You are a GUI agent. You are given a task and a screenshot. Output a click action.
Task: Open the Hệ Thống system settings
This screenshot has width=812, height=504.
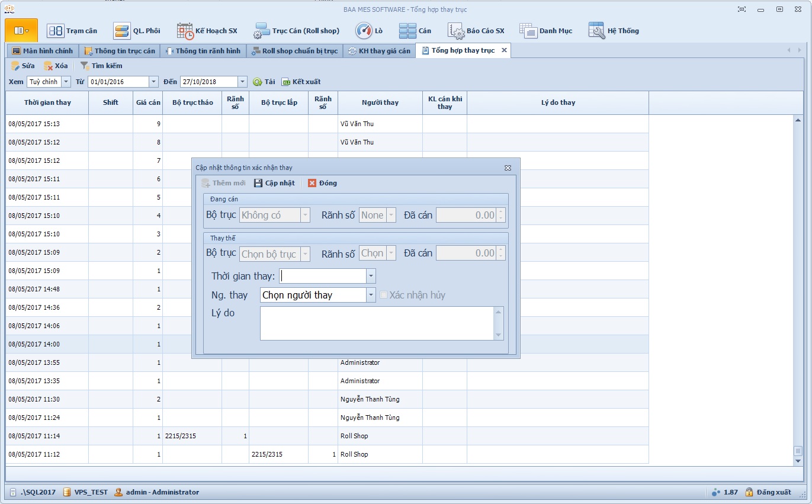(614, 31)
